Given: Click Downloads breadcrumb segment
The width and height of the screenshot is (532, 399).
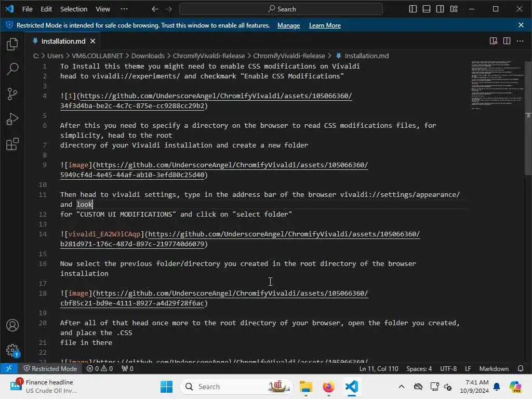Looking at the screenshot, I should click(x=148, y=56).
